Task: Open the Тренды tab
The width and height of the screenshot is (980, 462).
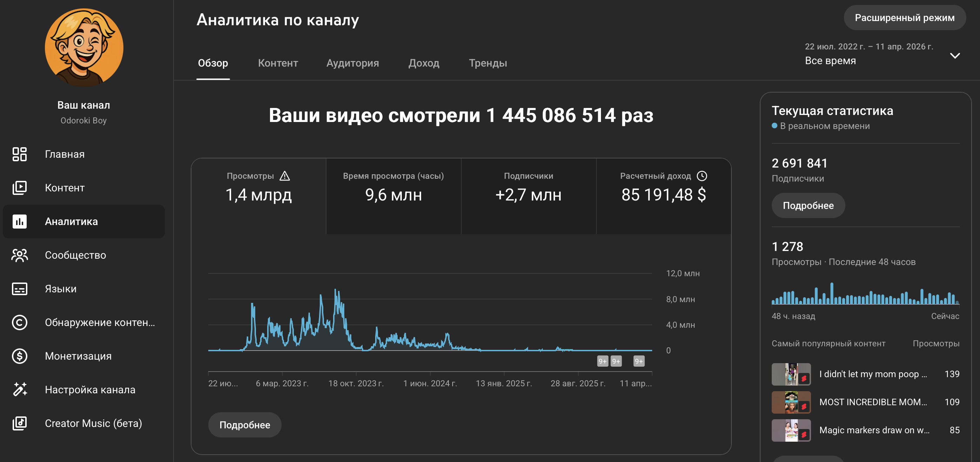Action: [x=487, y=63]
